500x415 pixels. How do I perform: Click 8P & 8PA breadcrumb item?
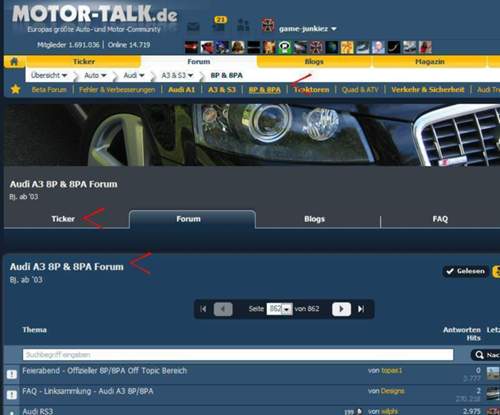click(x=226, y=75)
